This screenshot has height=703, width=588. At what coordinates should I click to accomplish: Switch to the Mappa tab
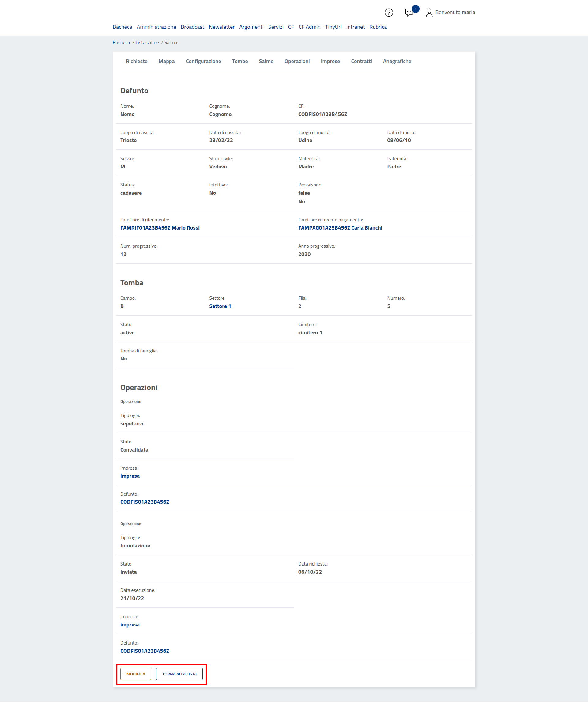tap(166, 61)
